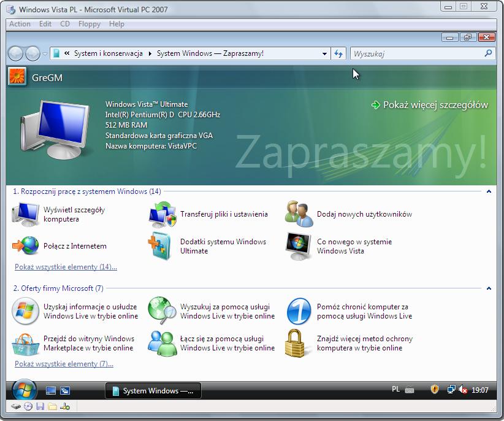The height and width of the screenshot is (421, 504).
Task: Click the Refresh button beside address bar
Action: [x=338, y=54]
